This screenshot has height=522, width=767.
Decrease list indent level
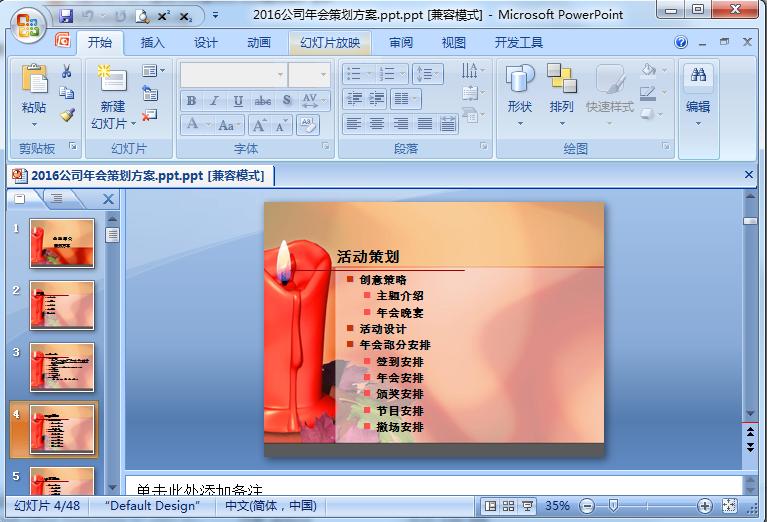coord(354,99)
